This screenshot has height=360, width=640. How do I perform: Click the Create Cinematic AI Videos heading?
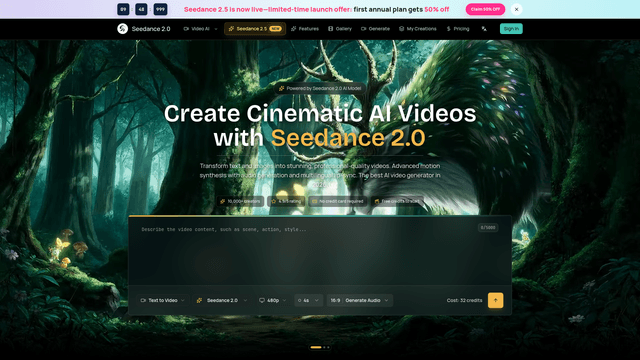320,113
